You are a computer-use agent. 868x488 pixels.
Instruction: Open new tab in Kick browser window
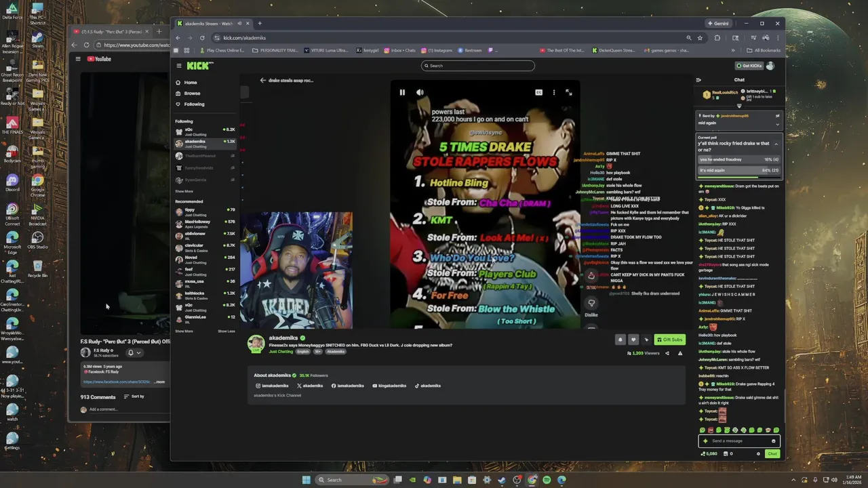[260, 24]
